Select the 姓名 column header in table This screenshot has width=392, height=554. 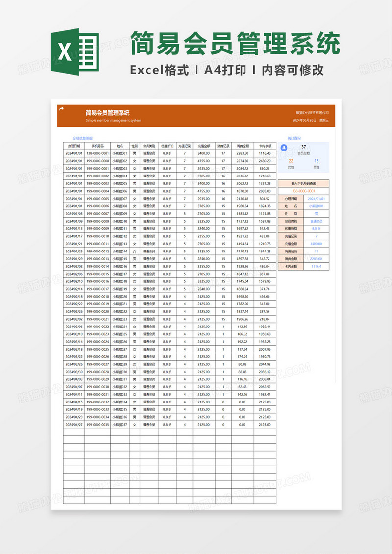pos(120,146)
